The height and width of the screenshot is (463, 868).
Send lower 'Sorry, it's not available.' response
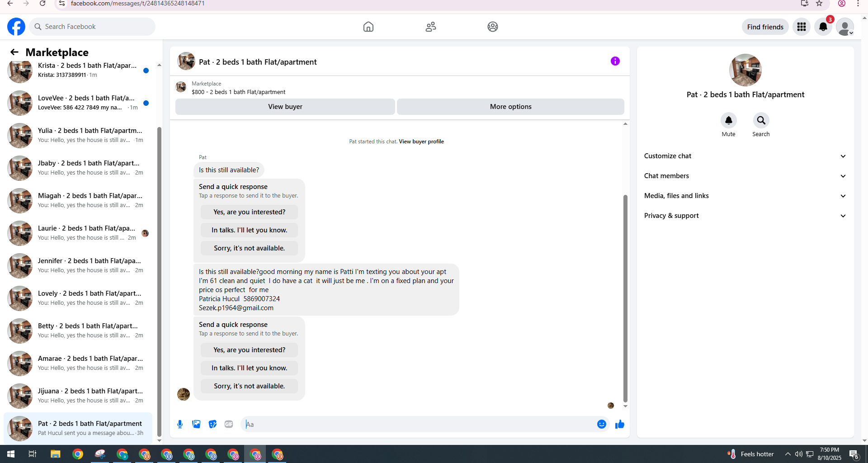click(250, 386)
